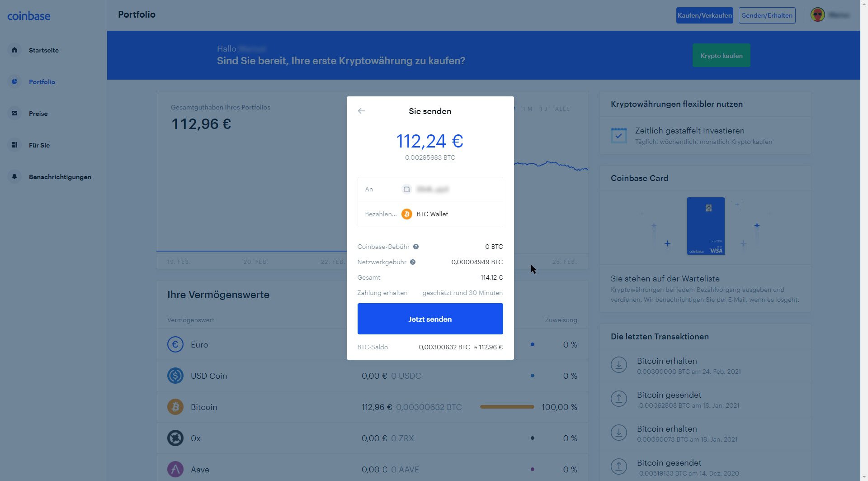Image resolution: width=868 pixels, height=481 pixels.
Task: Click Sie stehen auf der Warteliste
Action: (x=665, y=279)
